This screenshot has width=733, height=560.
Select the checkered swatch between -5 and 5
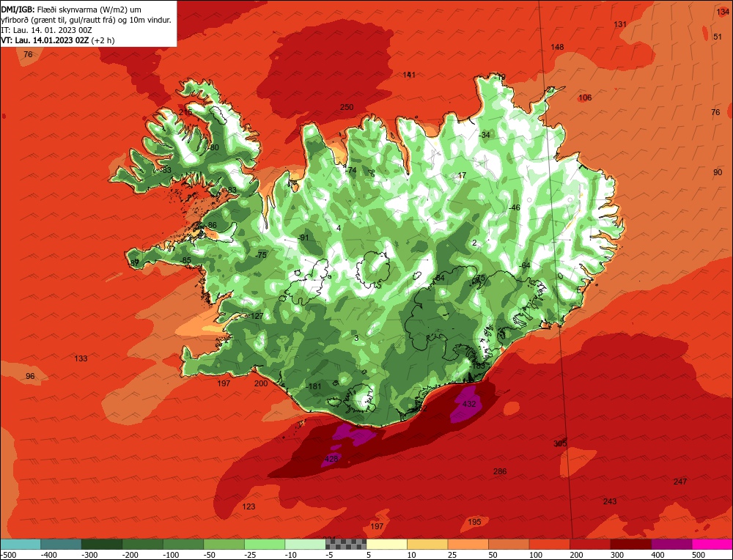346,544
